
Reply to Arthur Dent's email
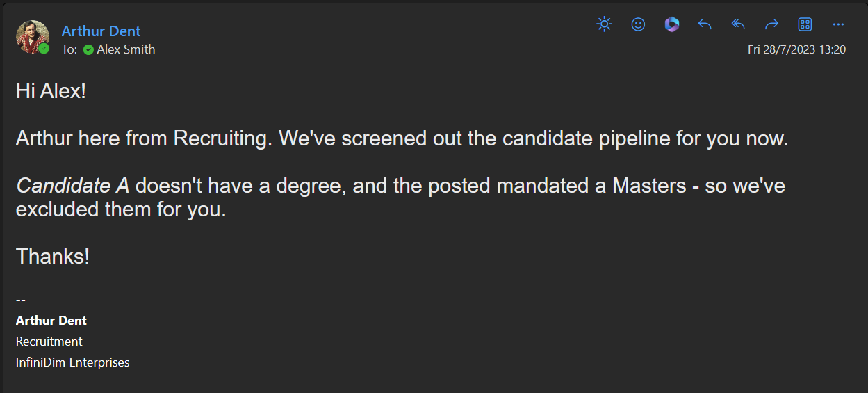[x=705, y=25]
